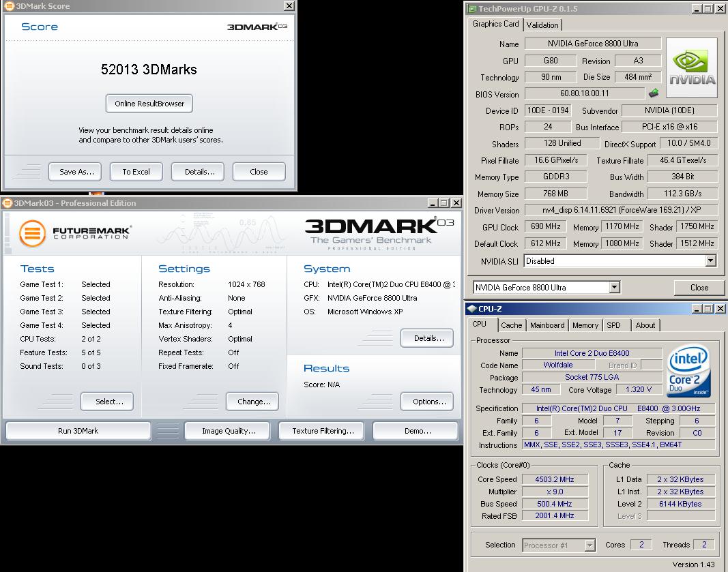Start benchmark with Run 3DMark
728x572 pixels.
pos(78,430)
